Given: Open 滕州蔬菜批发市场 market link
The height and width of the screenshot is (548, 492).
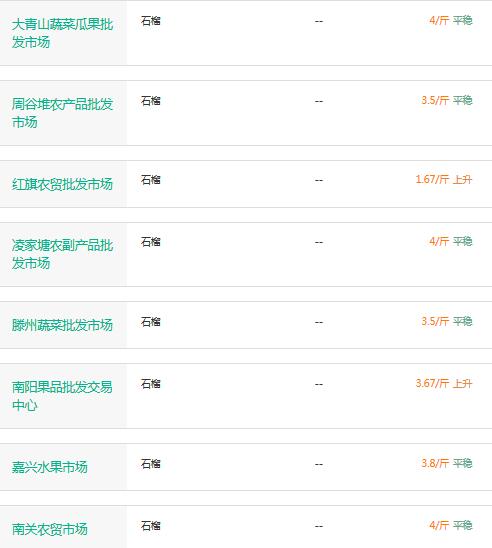Looking at the screenshot, I should pos(62,325).
